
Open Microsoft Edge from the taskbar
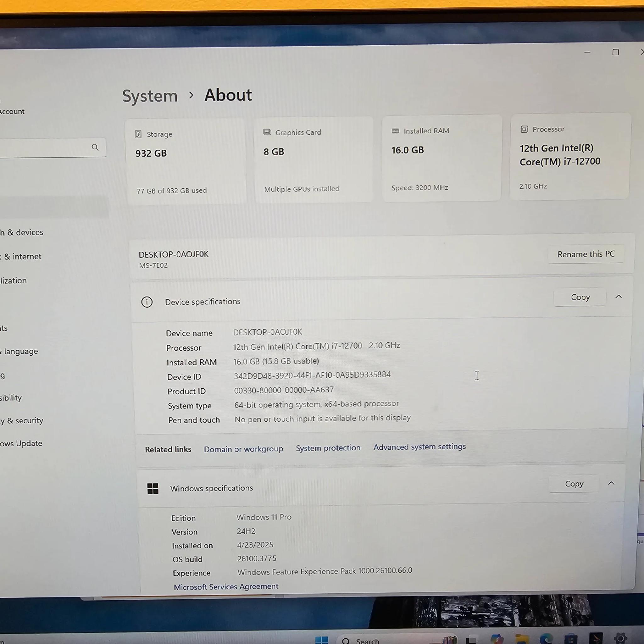(546, 639)
